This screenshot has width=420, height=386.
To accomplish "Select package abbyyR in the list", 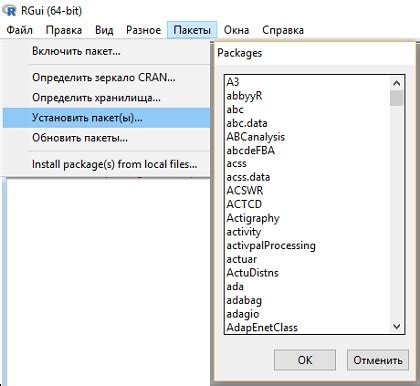I will tap(307, 96).
